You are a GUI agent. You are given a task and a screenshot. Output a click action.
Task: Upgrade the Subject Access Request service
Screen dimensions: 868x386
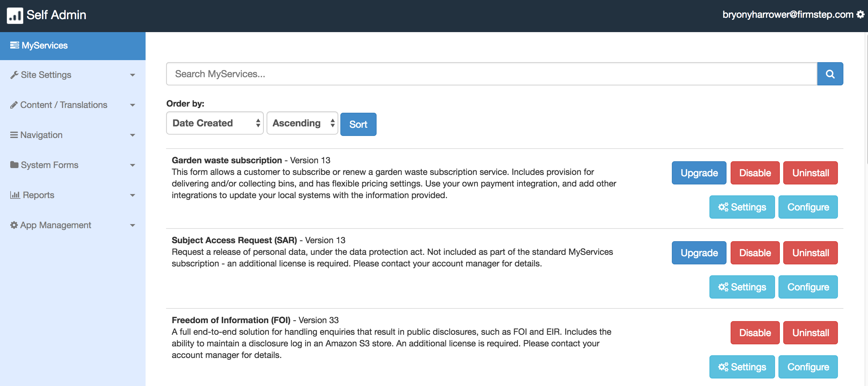[x=699, y=253]
